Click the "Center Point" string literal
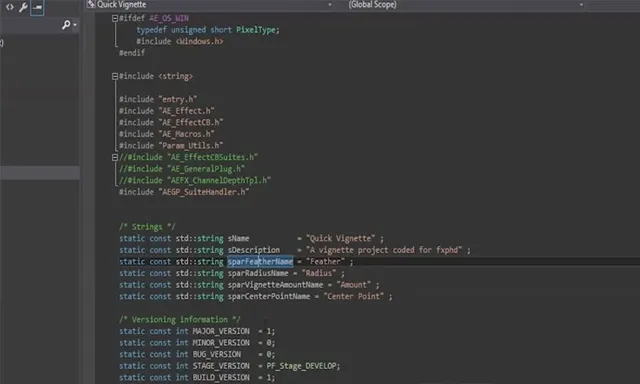 pyautogui.click(x=354, y=296)
